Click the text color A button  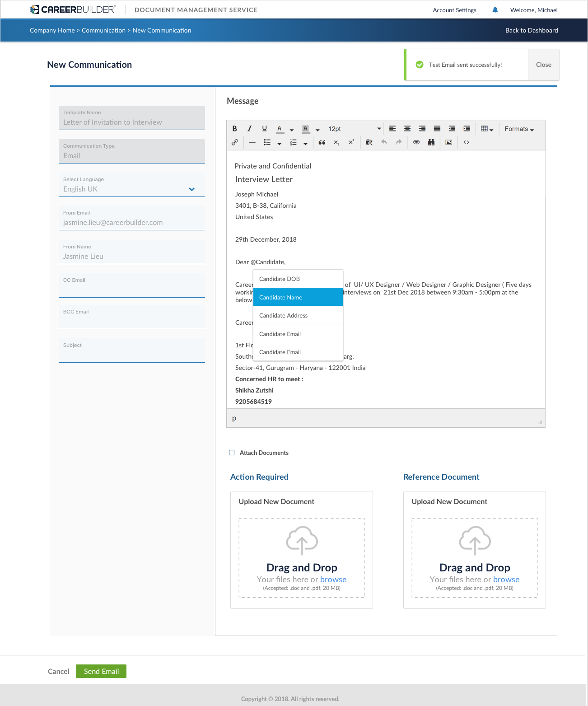[280, 129]
